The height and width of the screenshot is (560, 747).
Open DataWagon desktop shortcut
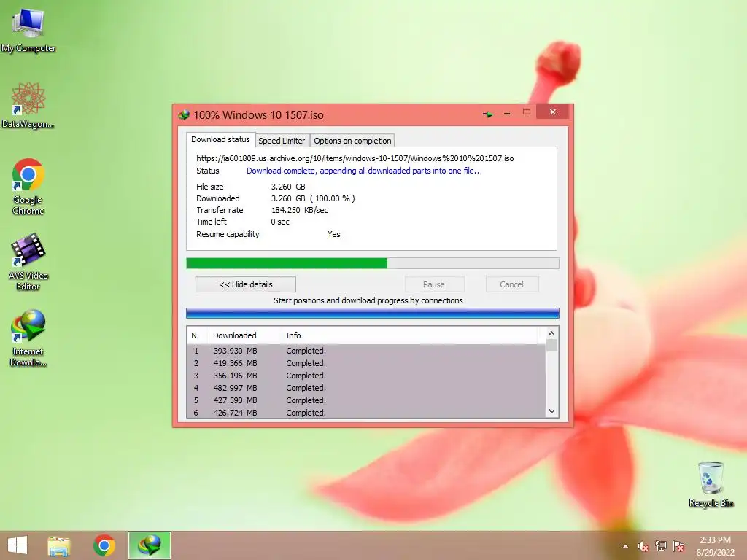coord(28,105)
